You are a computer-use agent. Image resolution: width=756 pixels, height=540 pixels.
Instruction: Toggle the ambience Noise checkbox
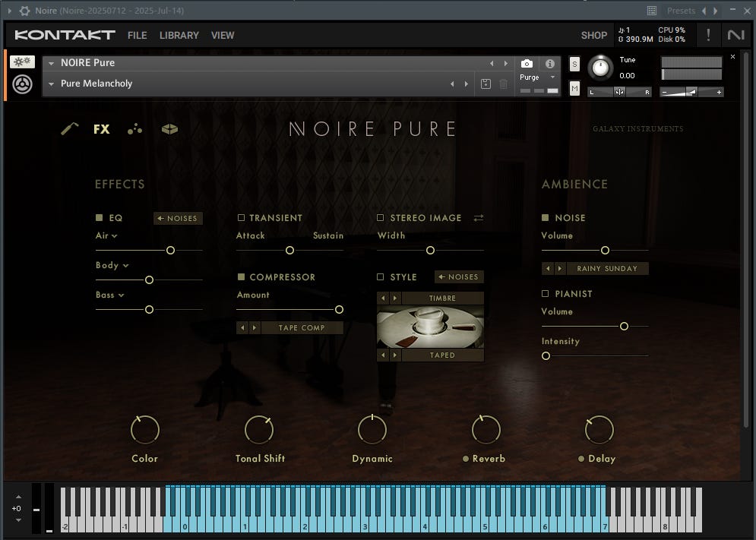(x=545, y=218)
